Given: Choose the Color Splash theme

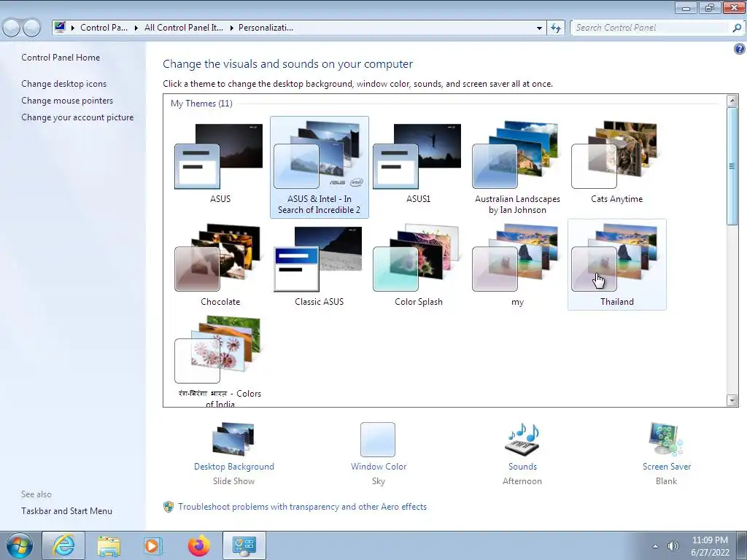Looking at the screenshot, I should [x=417, y=257].
